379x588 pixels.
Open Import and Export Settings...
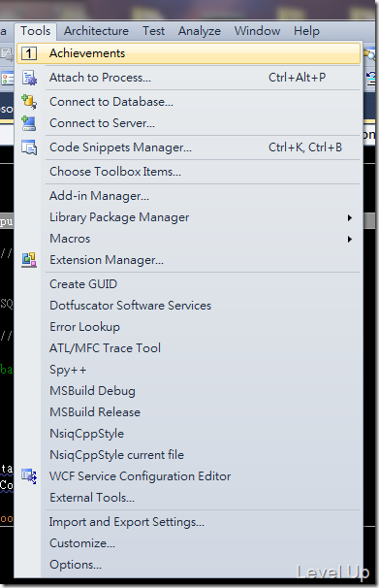[188, 522]
